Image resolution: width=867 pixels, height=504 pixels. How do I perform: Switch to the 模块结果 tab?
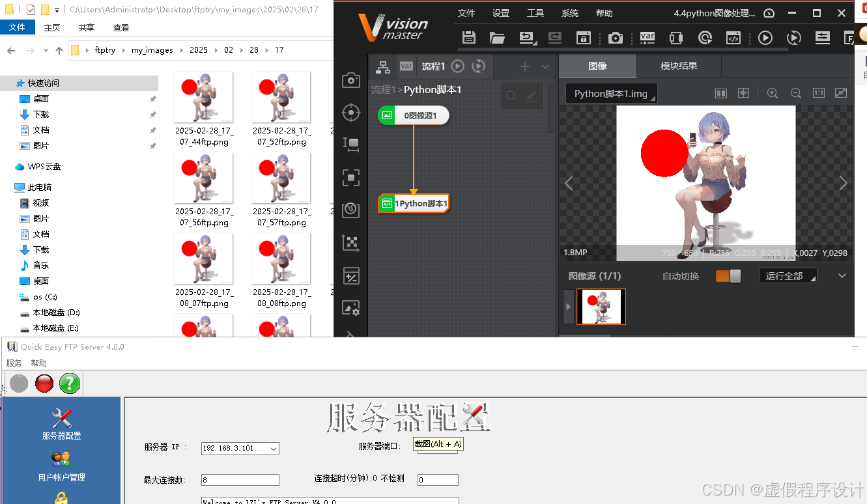[x=679, y=66]
